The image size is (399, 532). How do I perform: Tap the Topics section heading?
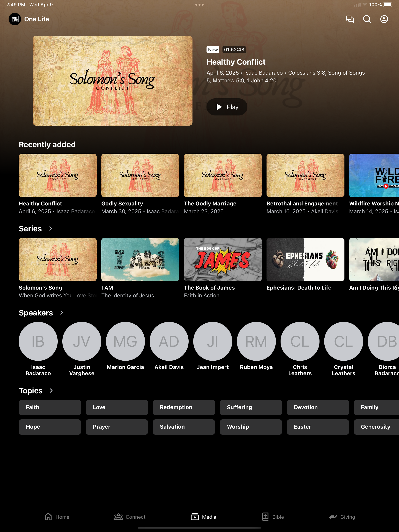pos(31,391)
